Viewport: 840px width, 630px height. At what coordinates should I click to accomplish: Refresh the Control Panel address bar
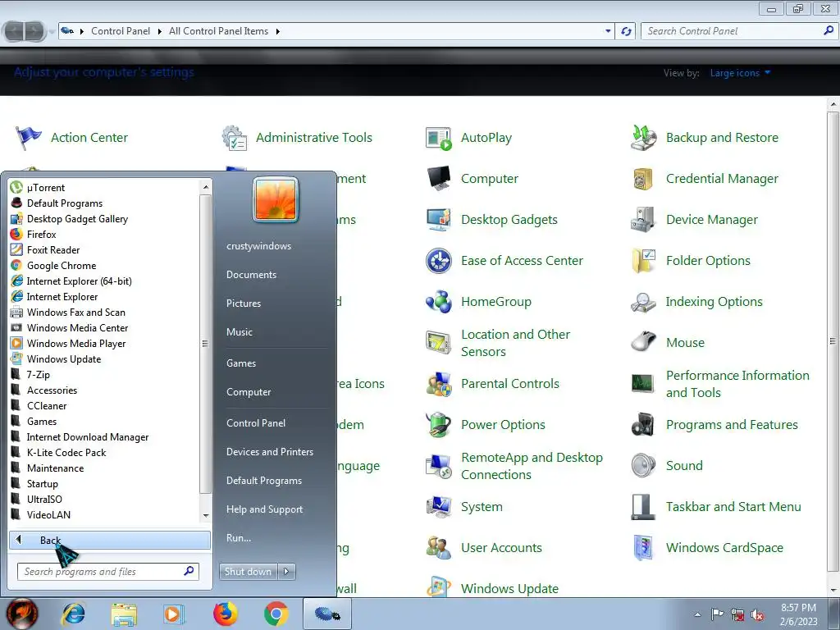pyautogui.click(x=626, y=31)
